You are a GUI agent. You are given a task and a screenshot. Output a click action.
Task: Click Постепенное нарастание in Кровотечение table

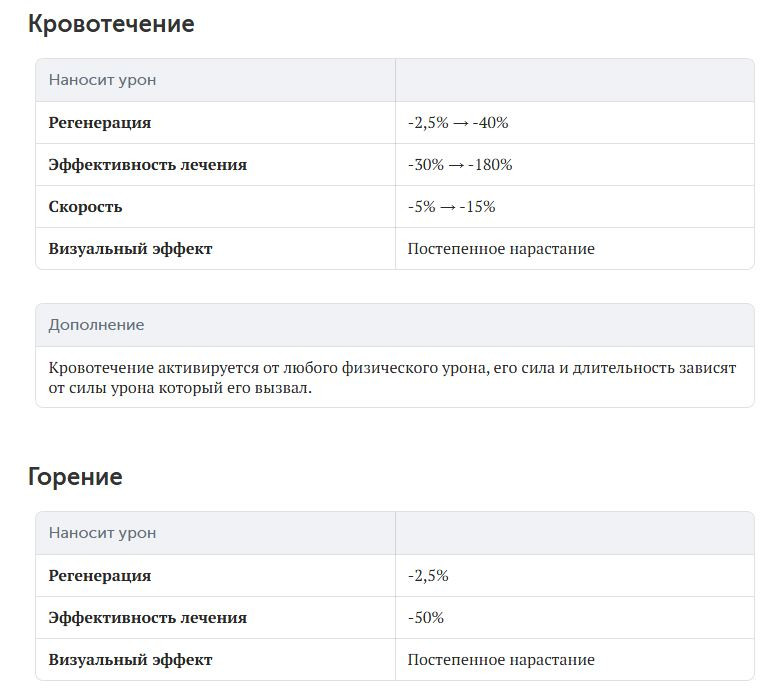click(501, 249)
